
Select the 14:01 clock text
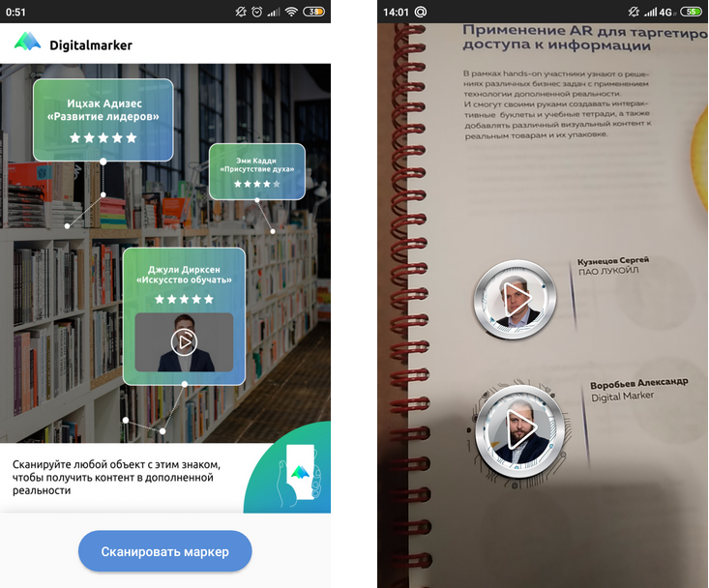[396, 13]
